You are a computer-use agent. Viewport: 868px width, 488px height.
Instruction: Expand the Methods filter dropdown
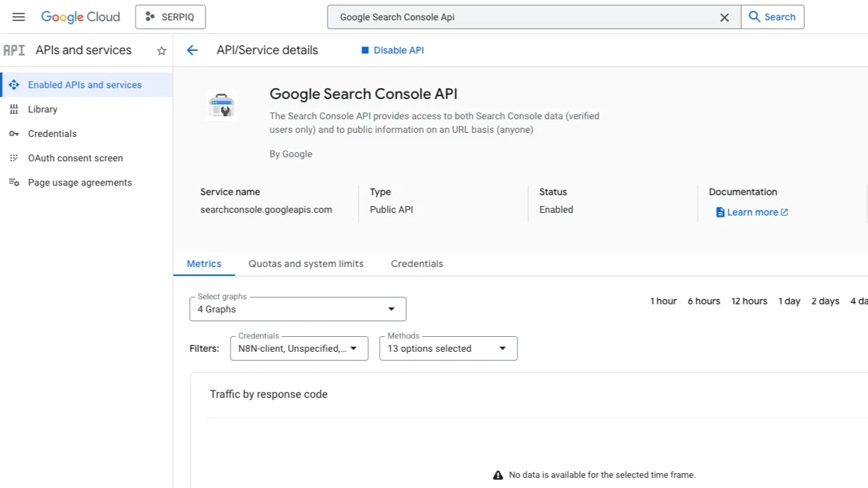tap(448, 348)
